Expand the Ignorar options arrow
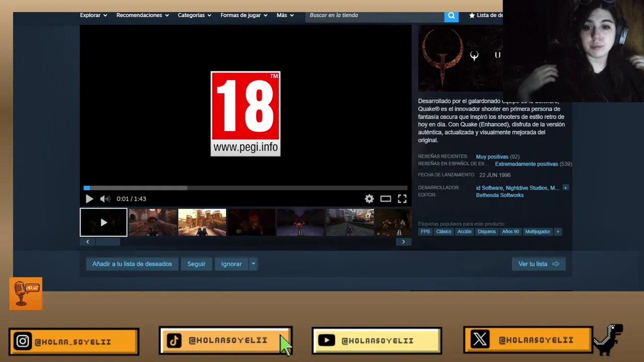The image size is (644, 362). coord(253,263)
